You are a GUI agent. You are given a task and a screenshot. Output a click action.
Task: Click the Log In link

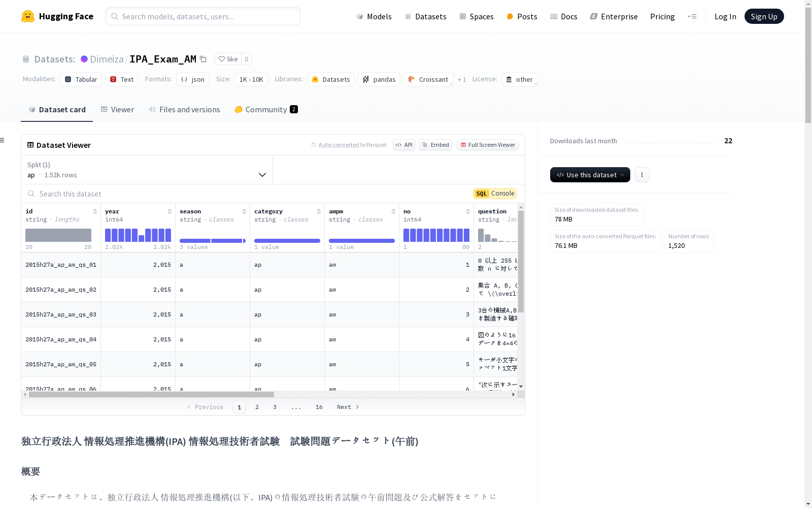(725, 16)
